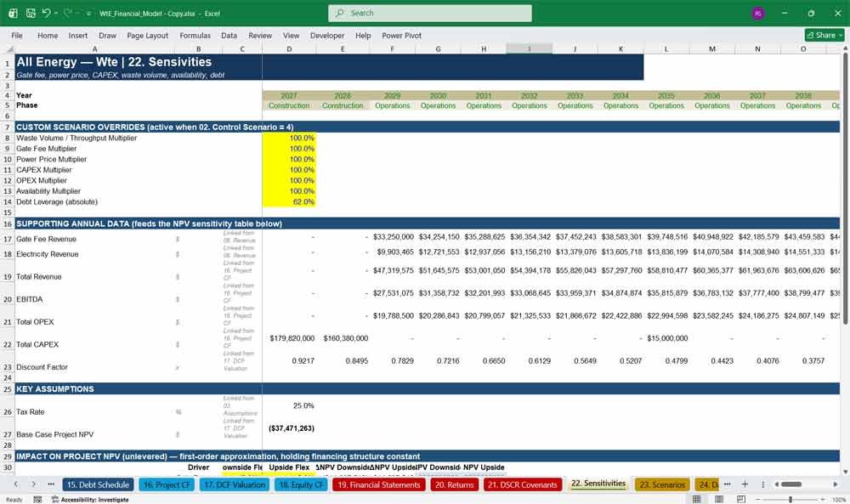Click the Excel app icon in title bar
The height and width of the screenshot is (504, 850).
pyautogui.click(x=13, y=13)
